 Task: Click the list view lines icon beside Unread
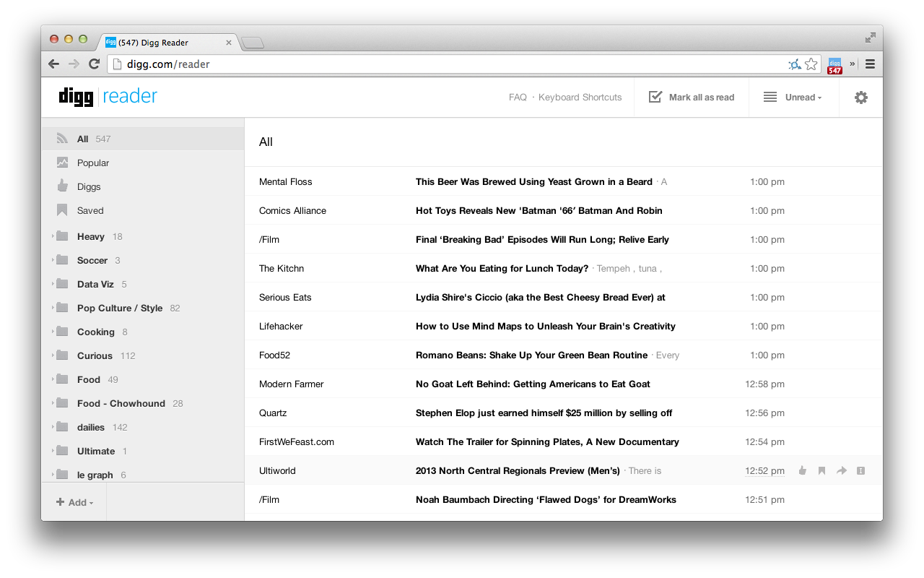(x=770, y=97)
